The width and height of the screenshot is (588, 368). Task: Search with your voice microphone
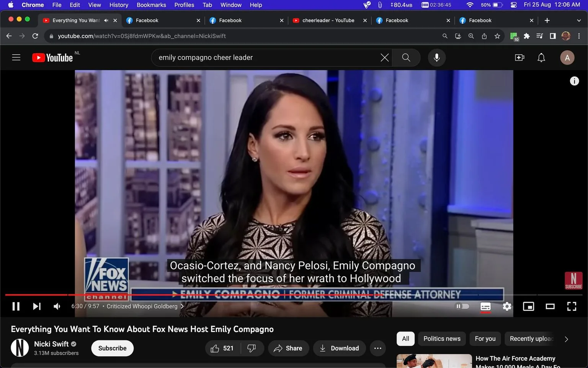pos(436,58)
